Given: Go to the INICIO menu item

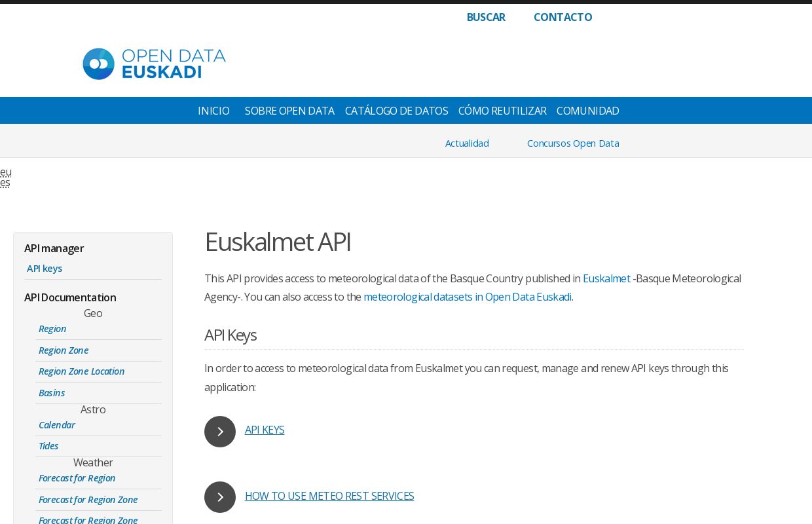Looking at the screenshot, I should [213, 111].
